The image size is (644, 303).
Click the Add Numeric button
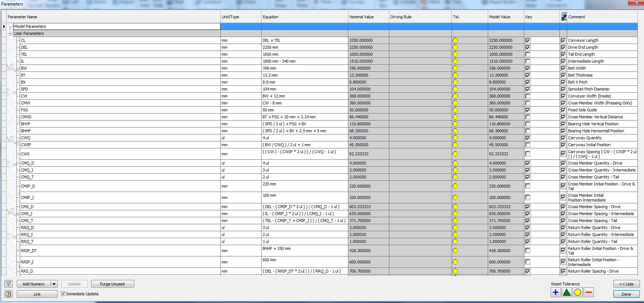[x=34, y=284]
